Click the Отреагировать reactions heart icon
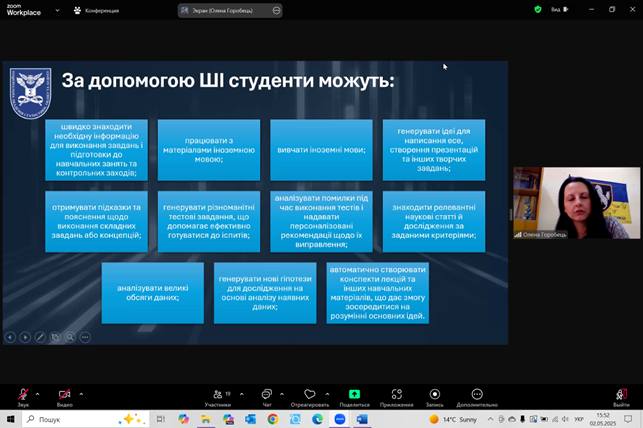This screenshot has width=643, height=428. click(x=310, y=394)
